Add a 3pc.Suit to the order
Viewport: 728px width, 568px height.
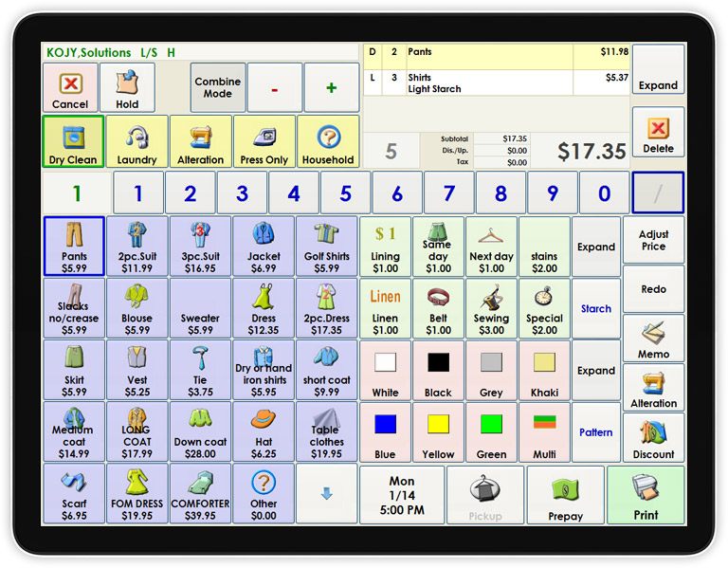click(200, 246)
